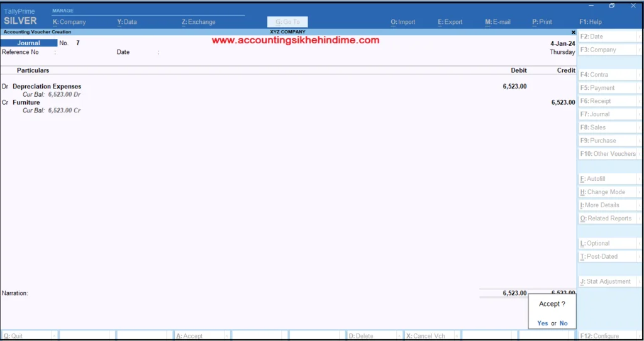Viewport: 644px width, 341px height.
Task: Choose Yes in the Accept prompt
Action: click(543, 323)
